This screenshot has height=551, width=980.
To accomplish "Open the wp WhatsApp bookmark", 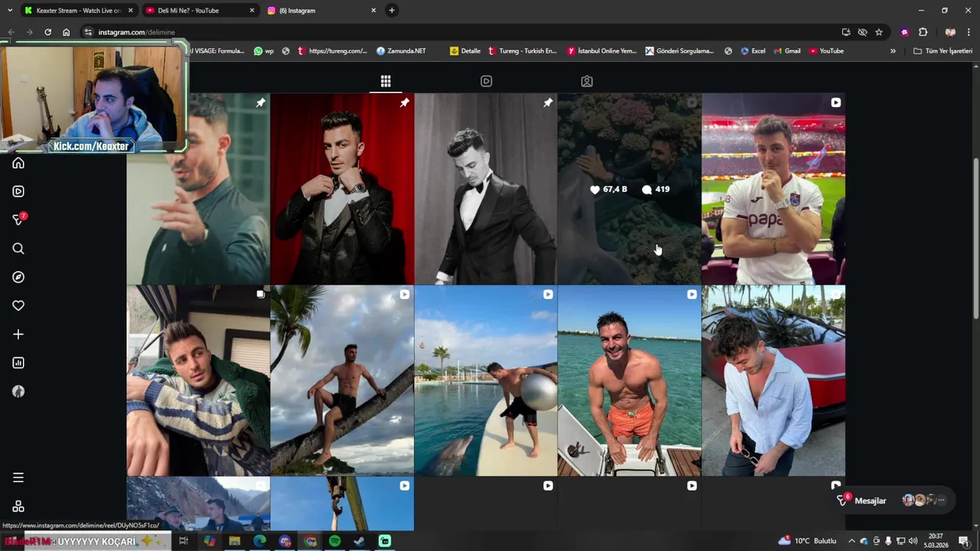I will (263, 51).
